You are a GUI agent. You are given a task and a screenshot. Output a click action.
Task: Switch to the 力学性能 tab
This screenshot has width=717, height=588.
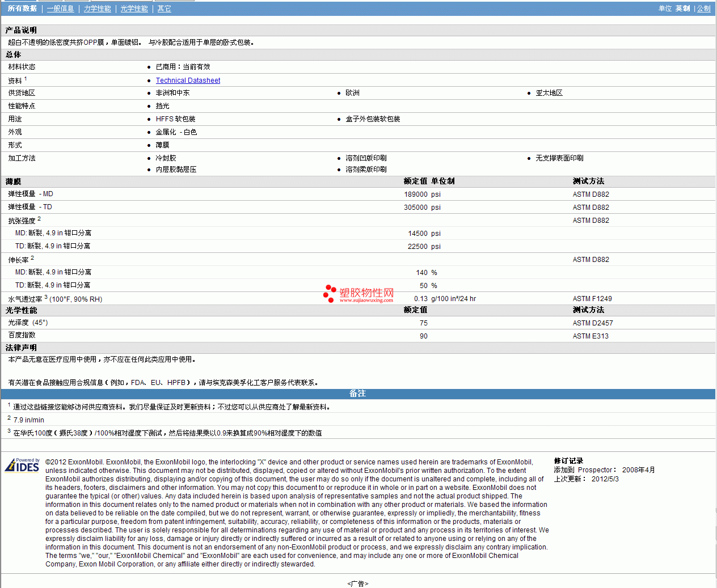[x=98, y=9]
